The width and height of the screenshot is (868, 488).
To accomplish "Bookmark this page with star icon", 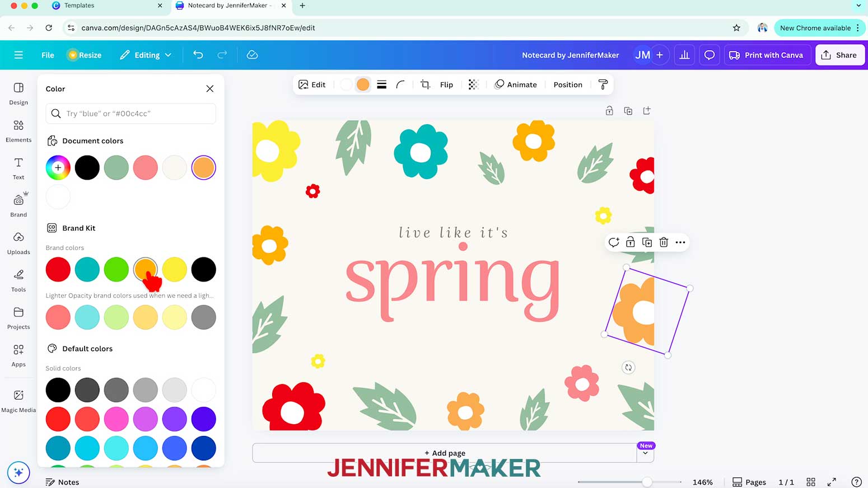I will 736,28.
